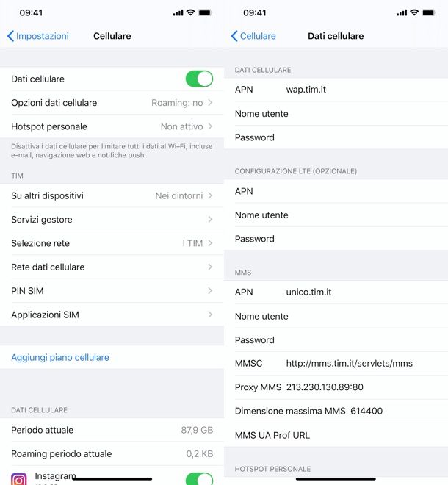Image resolution: width=448 pixels, height=485 pixels.
Task: Edit the wap.tim.it APN field
Action: 336,90
